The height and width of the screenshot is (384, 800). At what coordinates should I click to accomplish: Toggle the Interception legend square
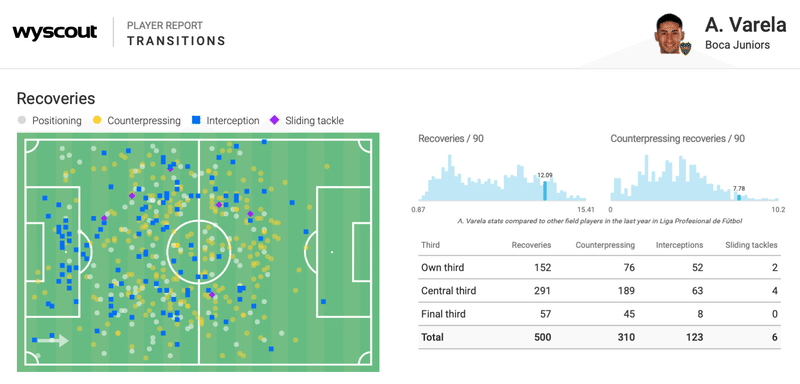click(196, 121)
